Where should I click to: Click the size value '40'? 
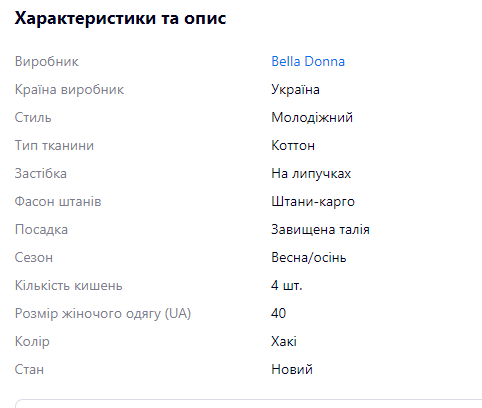[279, 313]
